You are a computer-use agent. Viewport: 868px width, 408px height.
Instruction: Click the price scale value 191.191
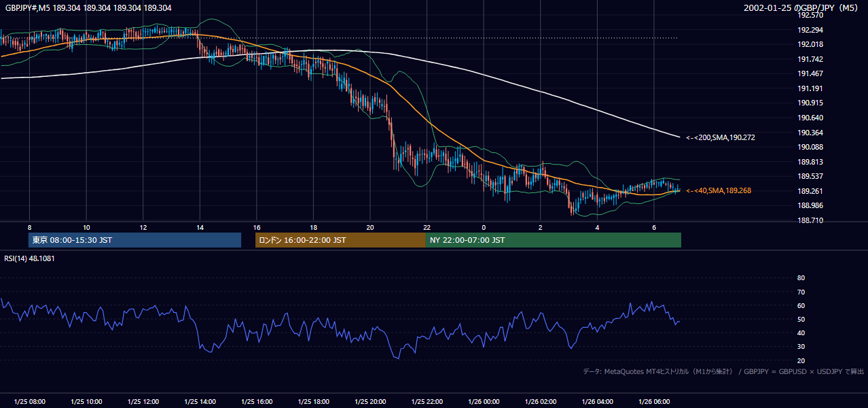click(810, 88)
